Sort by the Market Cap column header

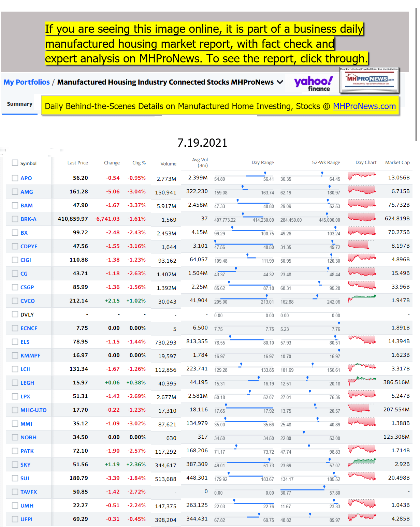[x=397, y=163]
